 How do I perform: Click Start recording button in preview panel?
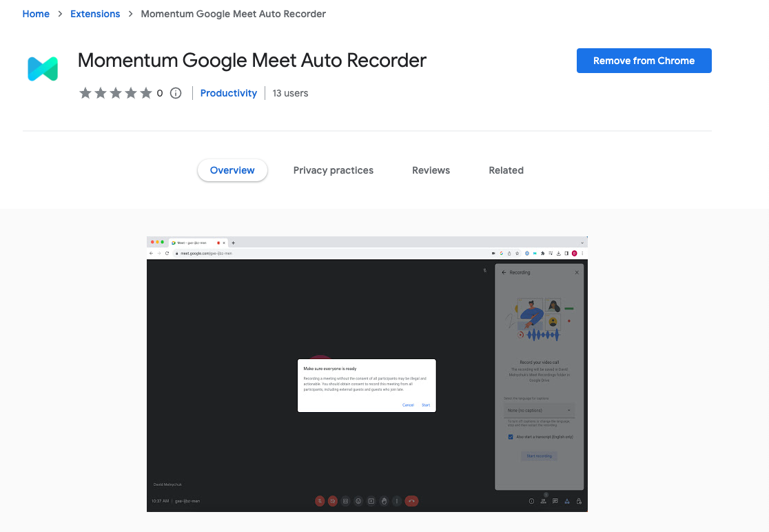point(539,456)
